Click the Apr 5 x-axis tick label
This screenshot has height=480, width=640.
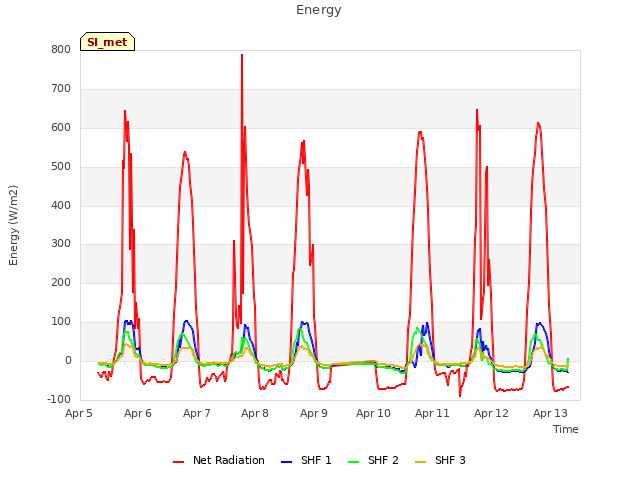point(79,413)
